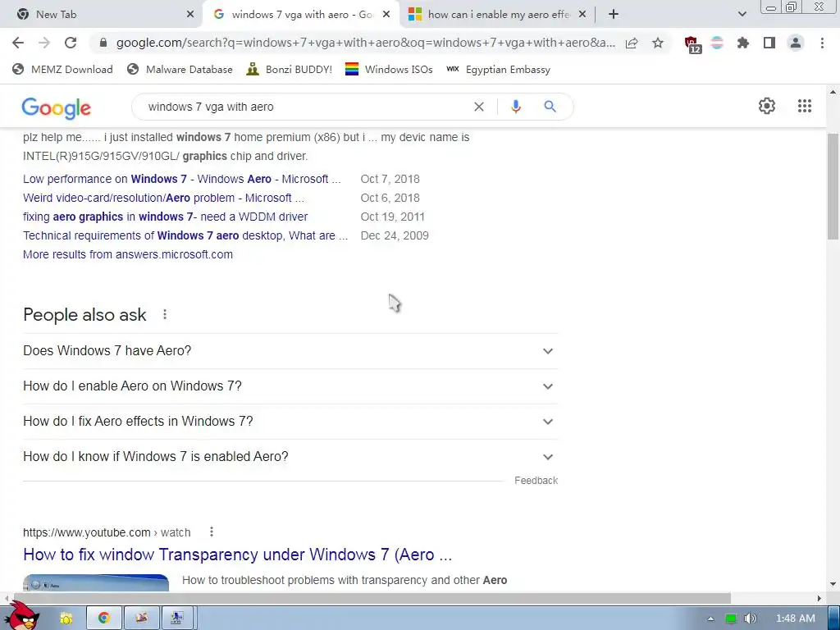Open Chrome from the taskbar
This screenshot has width=840, height=630.
click(x=103, y=618)
